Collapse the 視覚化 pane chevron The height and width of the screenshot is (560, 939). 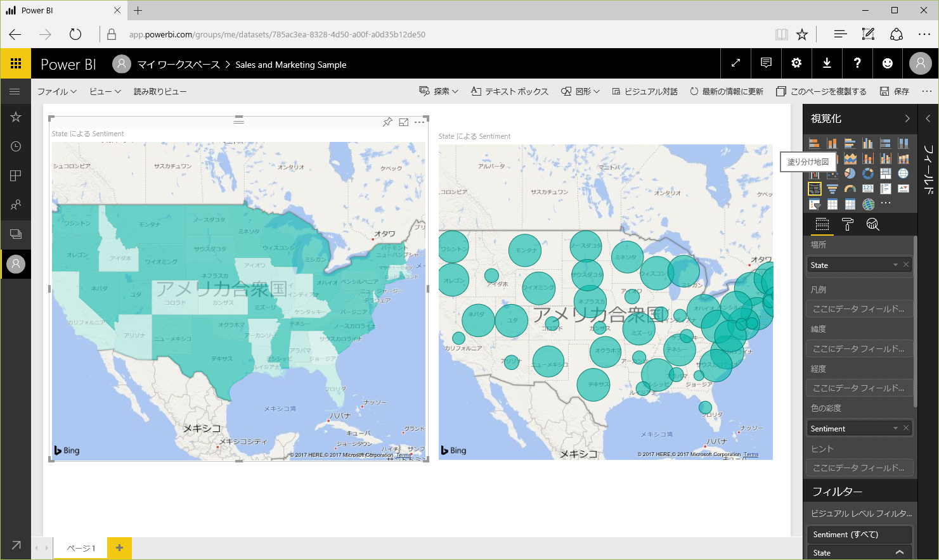click(907, 118)
